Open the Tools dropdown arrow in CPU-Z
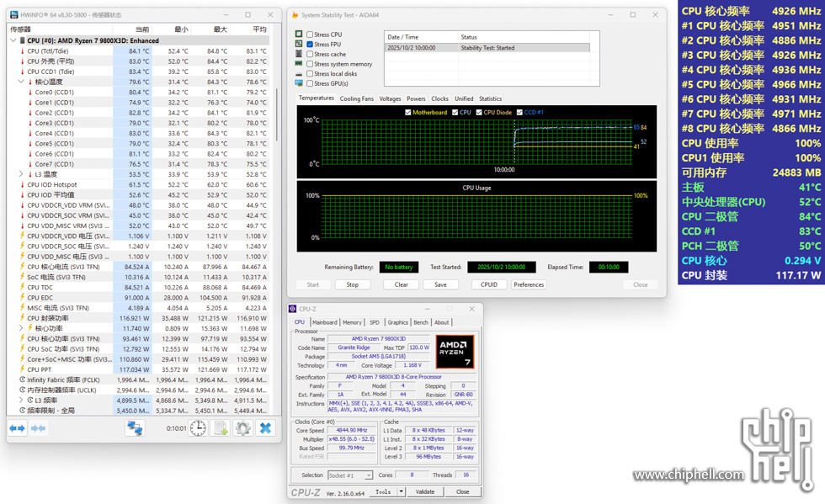 402,491
